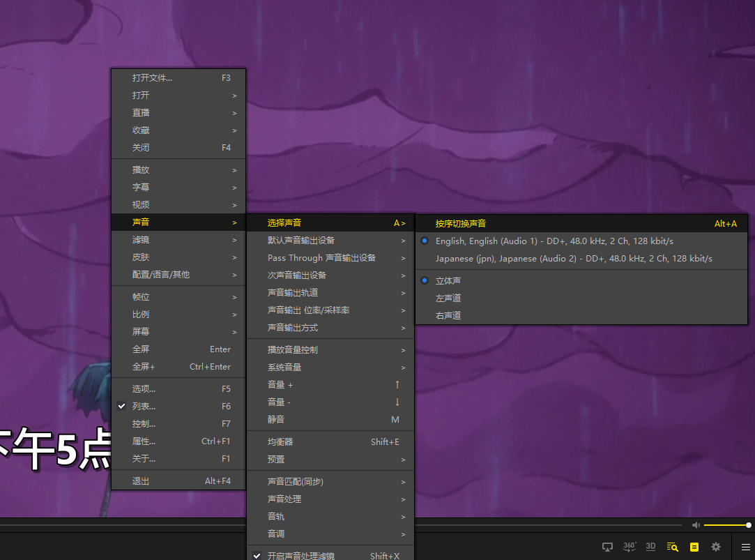Select 左声道 left channel option

tap(448, 298)
